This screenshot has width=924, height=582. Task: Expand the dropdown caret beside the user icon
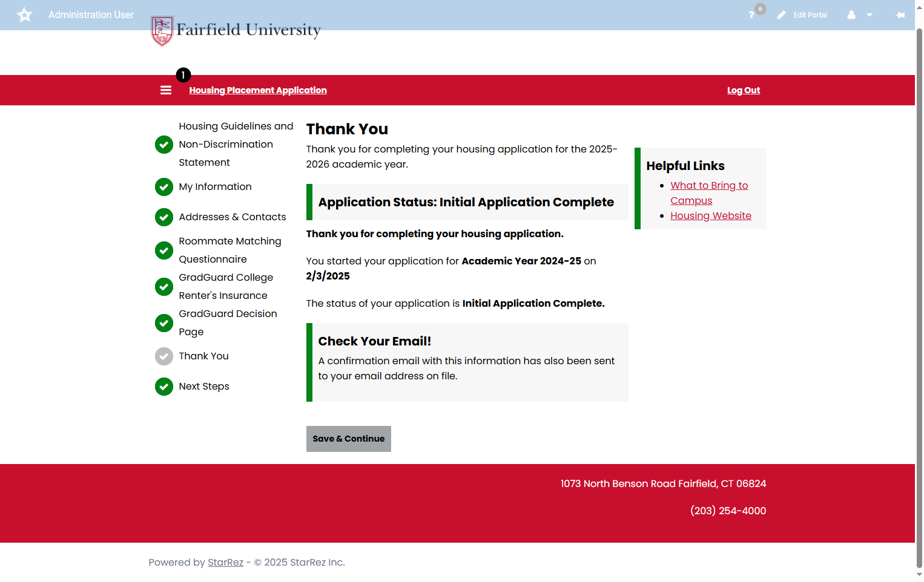(870, 15)
